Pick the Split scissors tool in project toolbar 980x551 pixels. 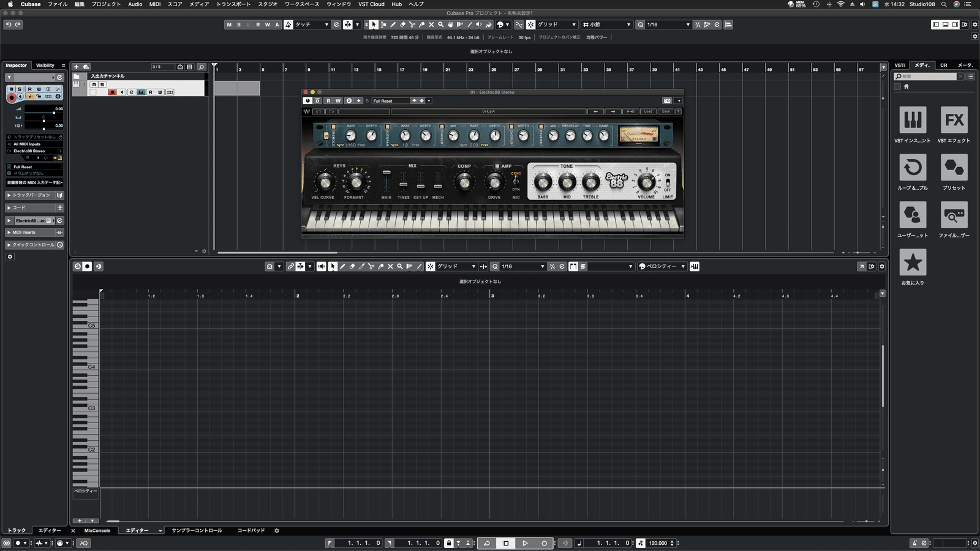click(412, 24)
